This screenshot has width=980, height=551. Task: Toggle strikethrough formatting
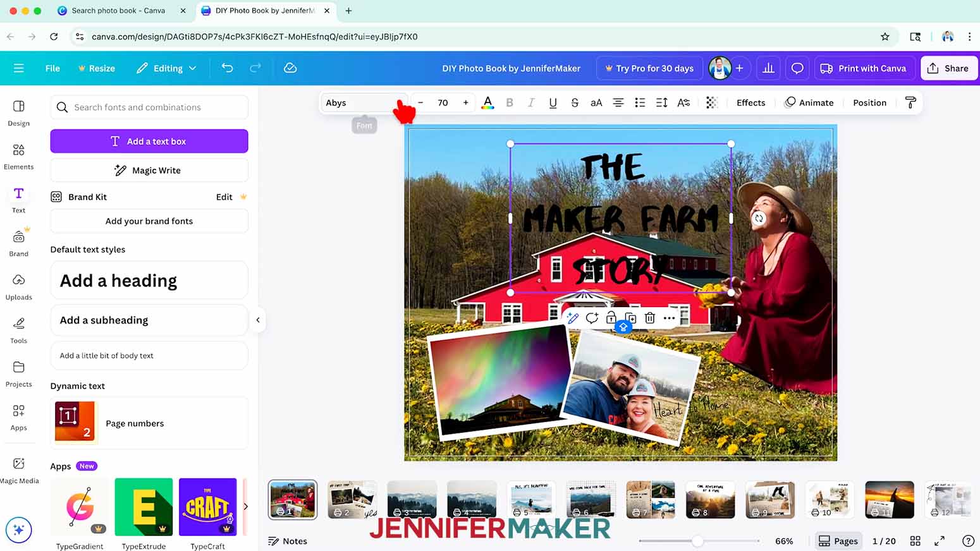coord(575,102)
